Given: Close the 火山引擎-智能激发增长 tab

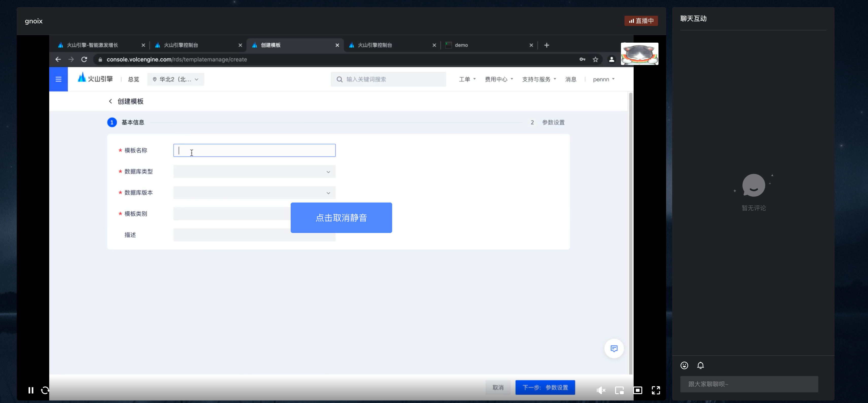Looking at the screenshot, I should pyautogui.click(x=143, y=45).
